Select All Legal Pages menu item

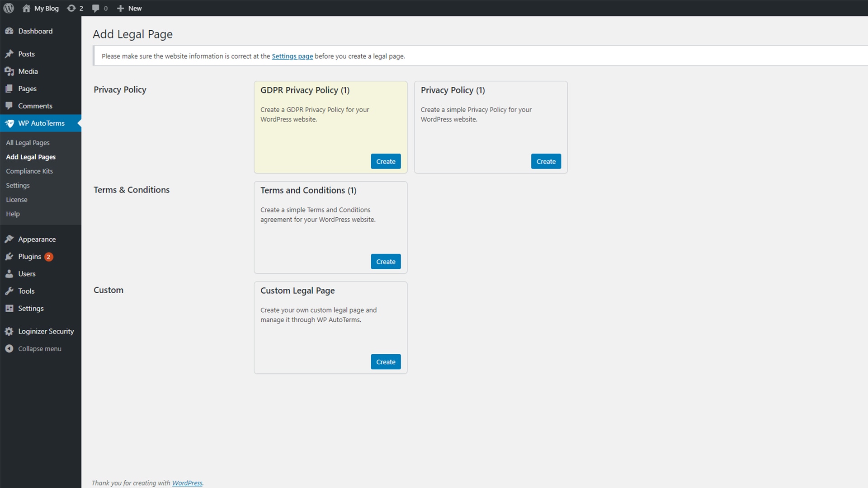pyautogui.click(x=28, y=142)
